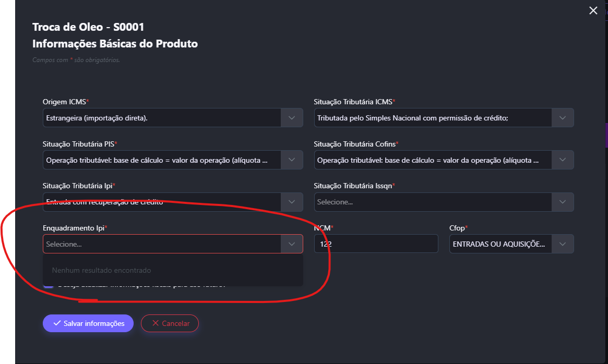
Task: Open the 'Tributada pelo Simples Nacional' dropdown
Action: [x=433, y=118]
